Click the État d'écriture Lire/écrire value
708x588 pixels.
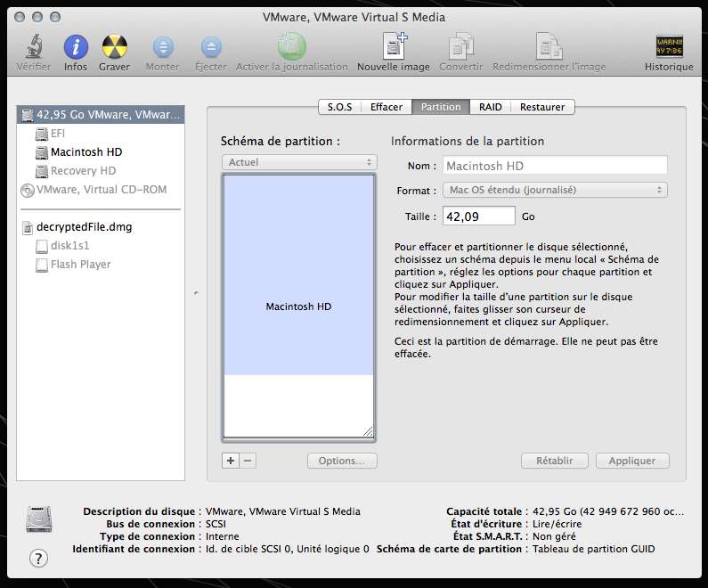[x=557, y=524]
